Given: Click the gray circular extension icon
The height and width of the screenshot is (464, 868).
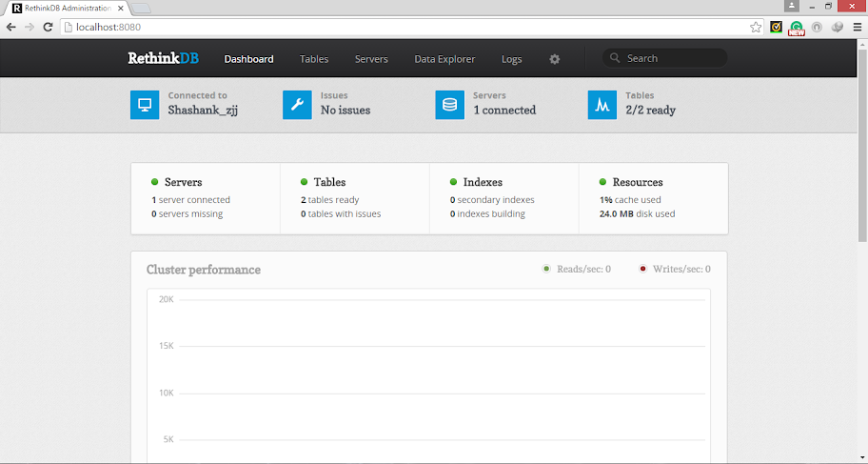Looking at the screenshot, I should tap(817, 27).
